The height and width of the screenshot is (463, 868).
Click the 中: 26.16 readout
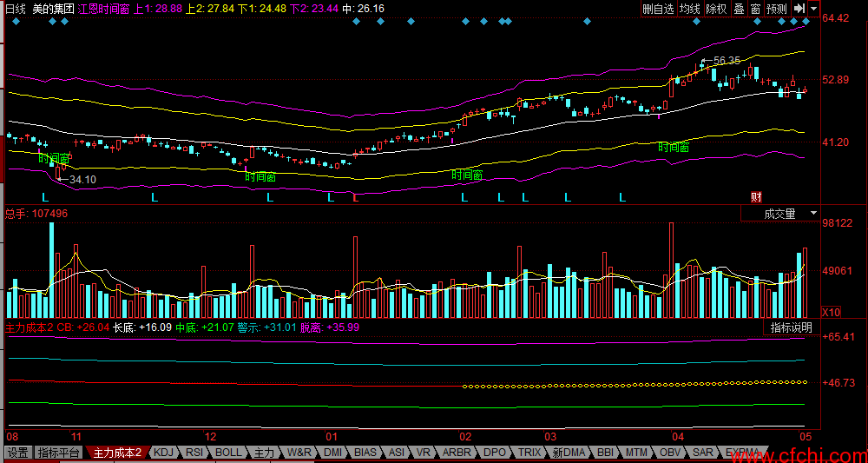(363, 9)
